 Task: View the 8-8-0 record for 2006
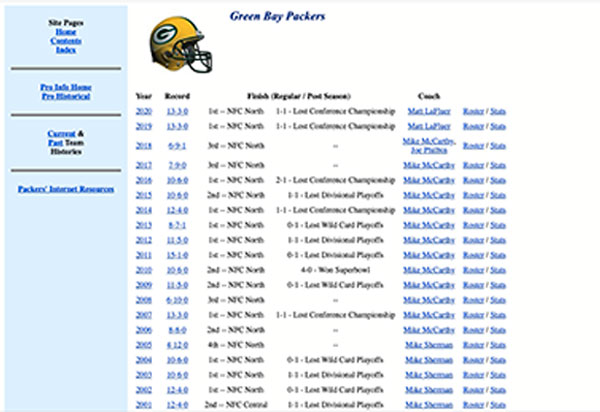(x=177, y=330)
